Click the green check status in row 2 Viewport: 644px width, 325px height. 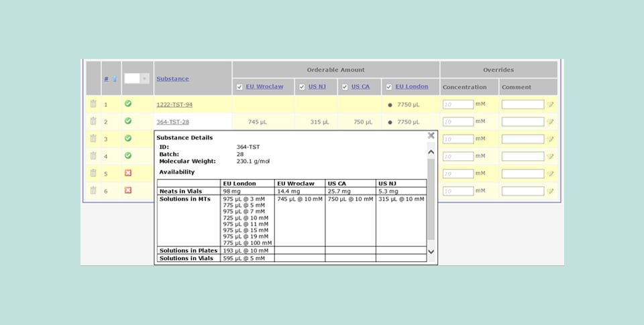(128, 121)
